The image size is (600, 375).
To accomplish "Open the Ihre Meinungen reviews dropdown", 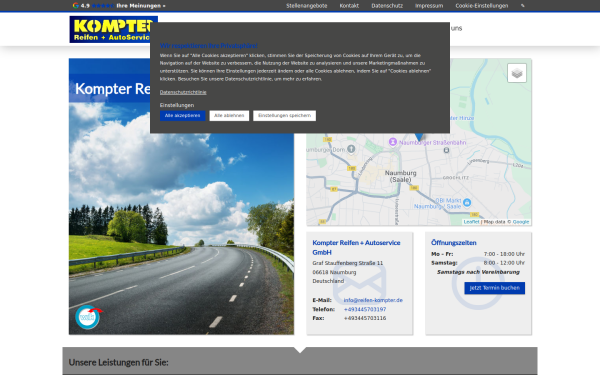I will (141, 6).
